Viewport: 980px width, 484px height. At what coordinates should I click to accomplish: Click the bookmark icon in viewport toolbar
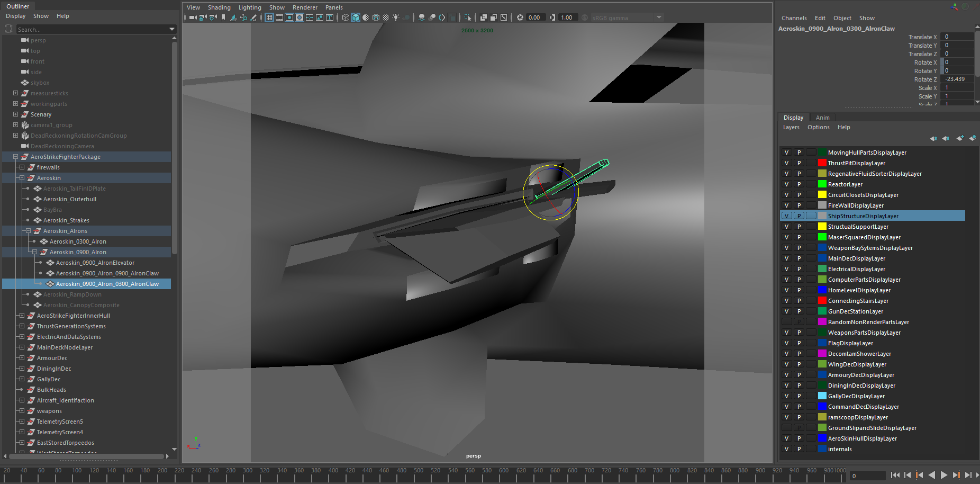[223, 17]
